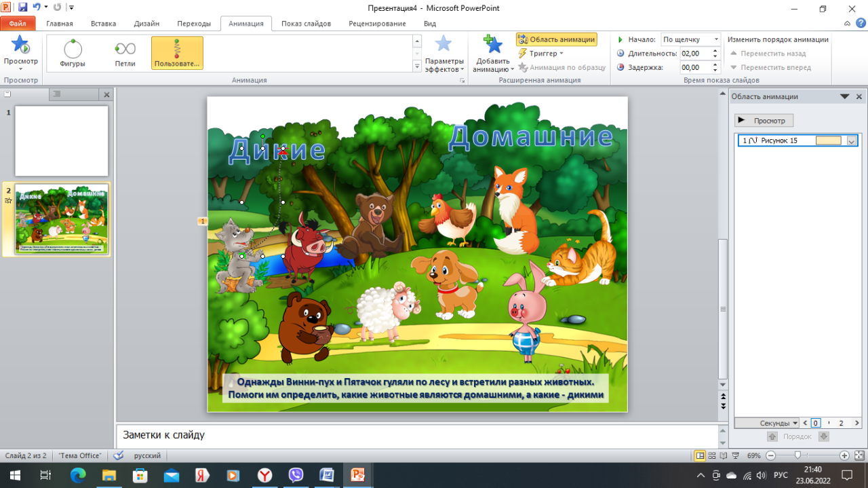
Task: Open Microsoft Edge from the taskbar
Action: 78,474
